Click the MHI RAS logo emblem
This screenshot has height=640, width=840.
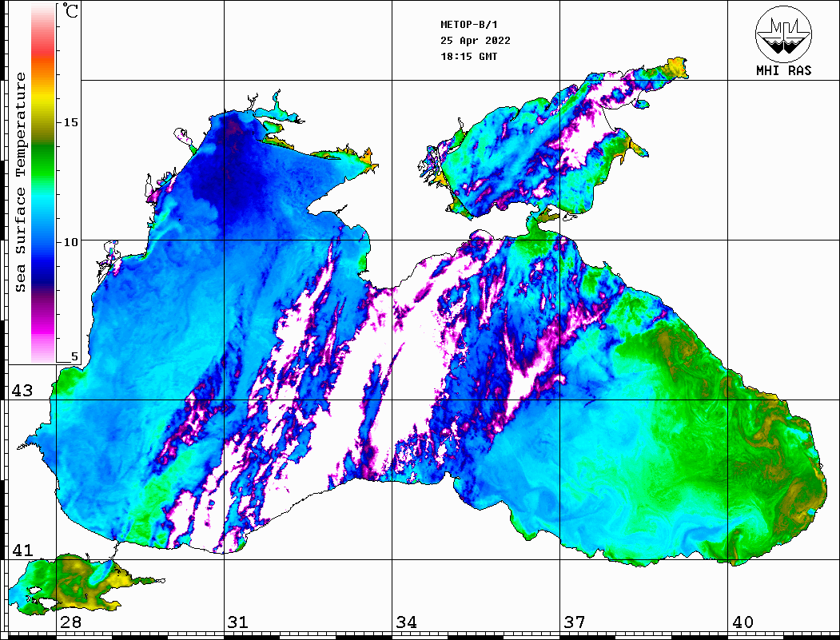(783, 34)
